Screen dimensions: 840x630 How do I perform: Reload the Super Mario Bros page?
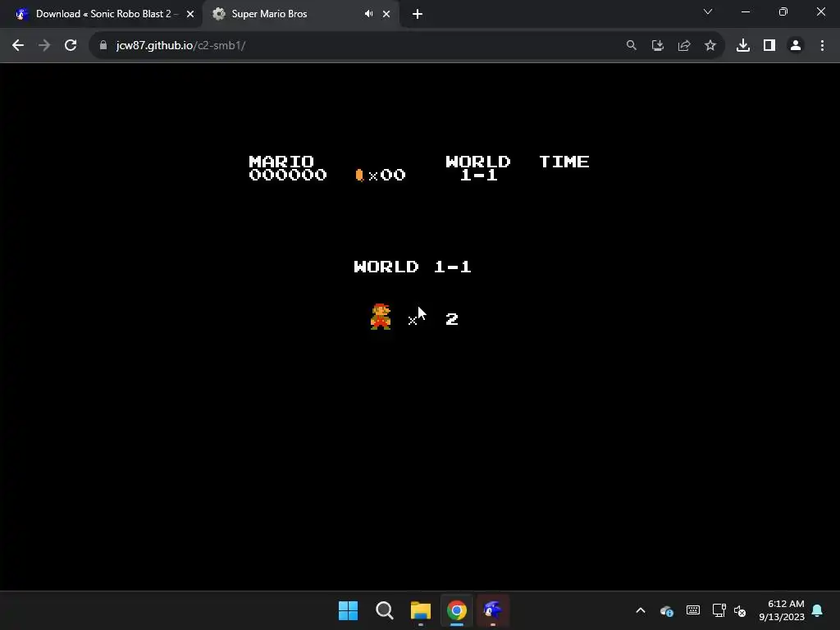click(71, 46)
